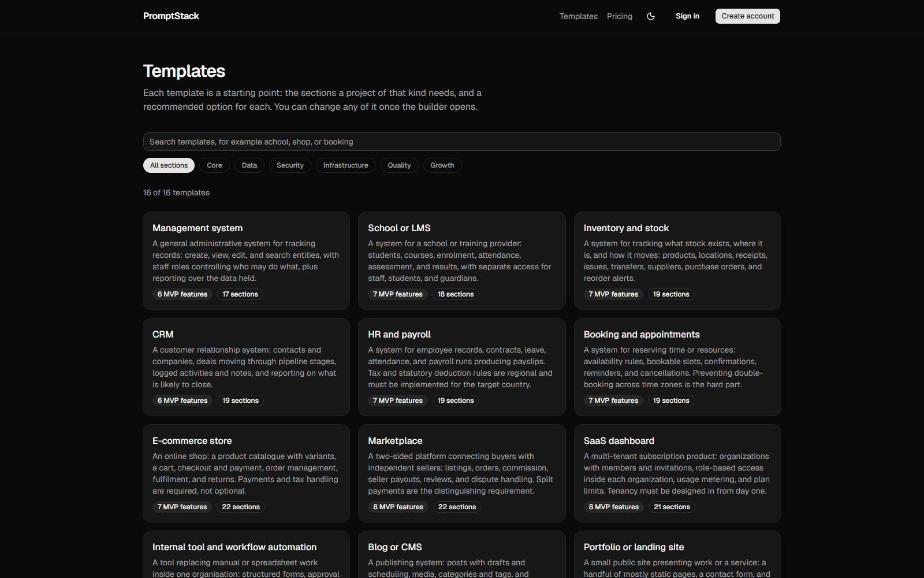Focus the Search templates field
Viewport: 924px width, 578px height.
pyautogui.click(x=462, y=142)
